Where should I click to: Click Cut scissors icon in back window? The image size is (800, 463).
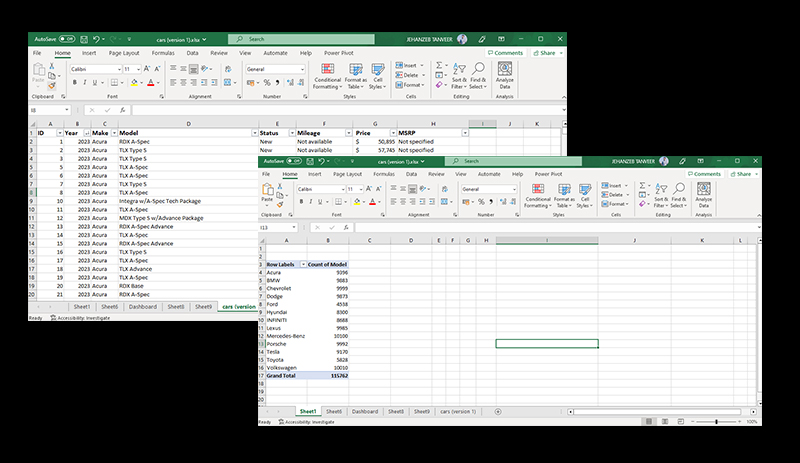(x=52, y=66)
